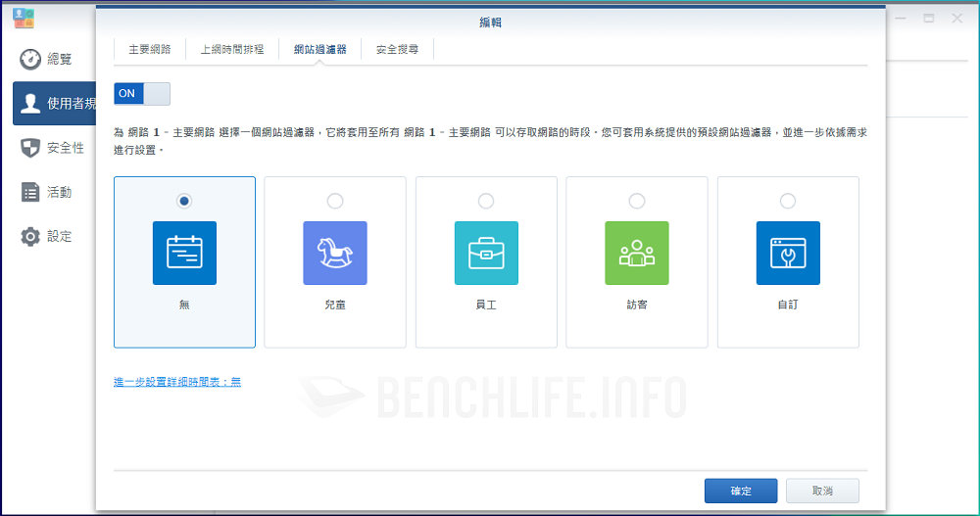Viewport: 980px width, 516px height.
Task: Close the background window
Action: [956, 19]
